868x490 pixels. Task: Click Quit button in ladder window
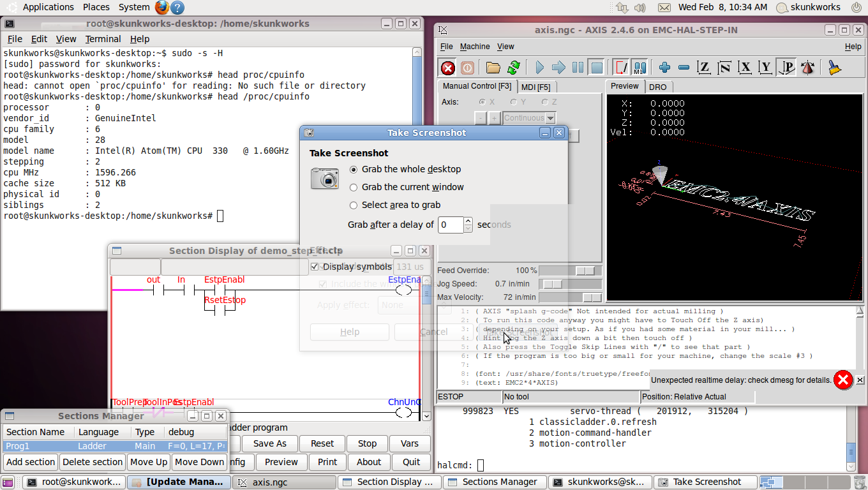point(412,462)
